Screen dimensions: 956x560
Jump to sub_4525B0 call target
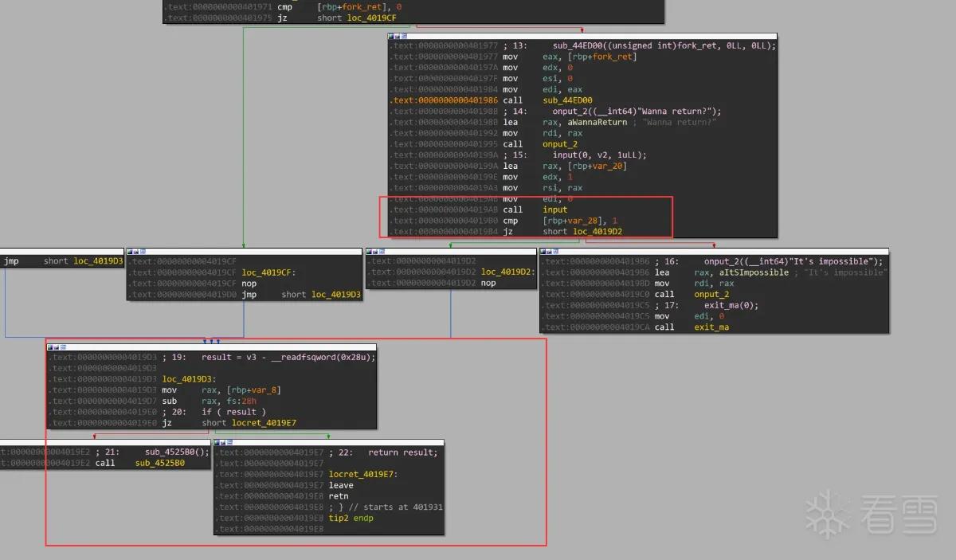click(x=159, y=463)
